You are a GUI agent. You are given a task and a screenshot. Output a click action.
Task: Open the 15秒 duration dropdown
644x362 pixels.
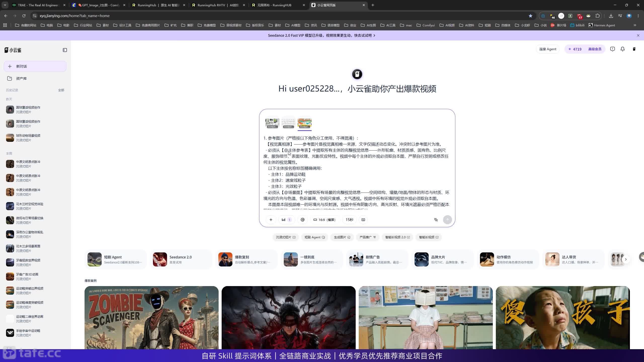(349, 220)
